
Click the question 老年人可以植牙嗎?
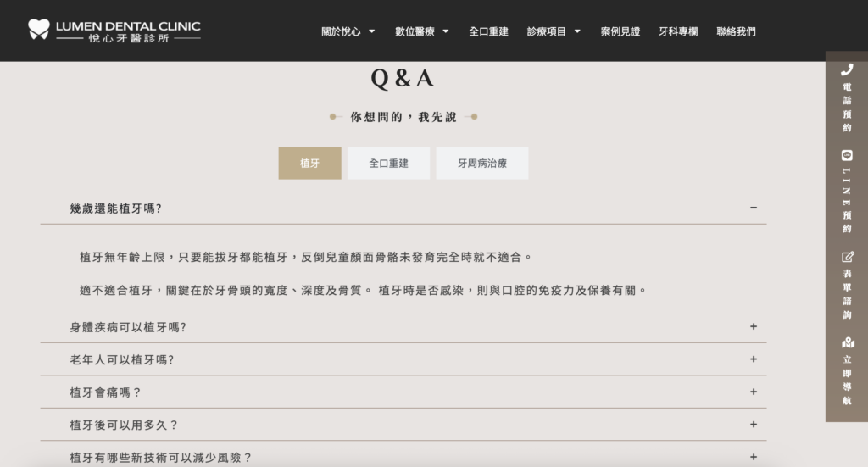pos(122,360)
